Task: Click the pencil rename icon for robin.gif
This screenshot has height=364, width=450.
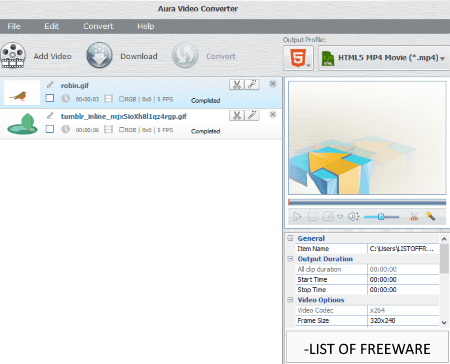Action: (x=50, y=85)
